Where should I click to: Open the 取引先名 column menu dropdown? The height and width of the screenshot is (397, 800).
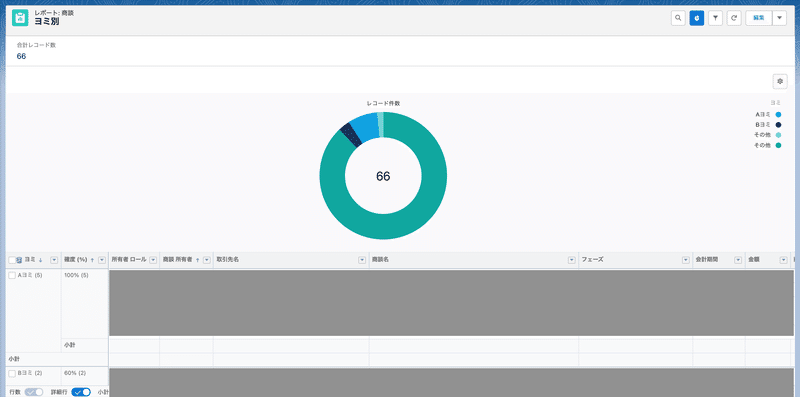[x=362, y=260]
